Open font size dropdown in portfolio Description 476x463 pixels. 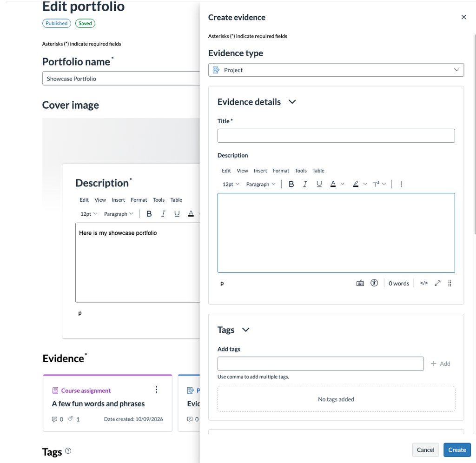coord(89,214)
